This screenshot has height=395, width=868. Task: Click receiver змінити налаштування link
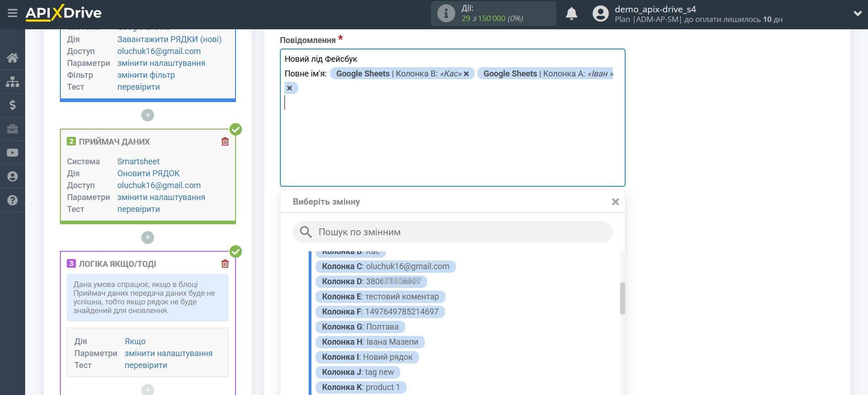tap(161, 197)
